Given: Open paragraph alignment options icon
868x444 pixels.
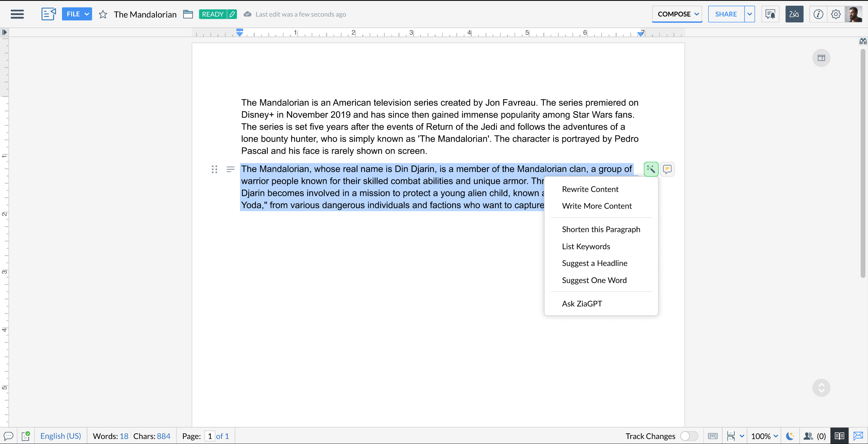Looking at the screenshot, I should [231, 169].
